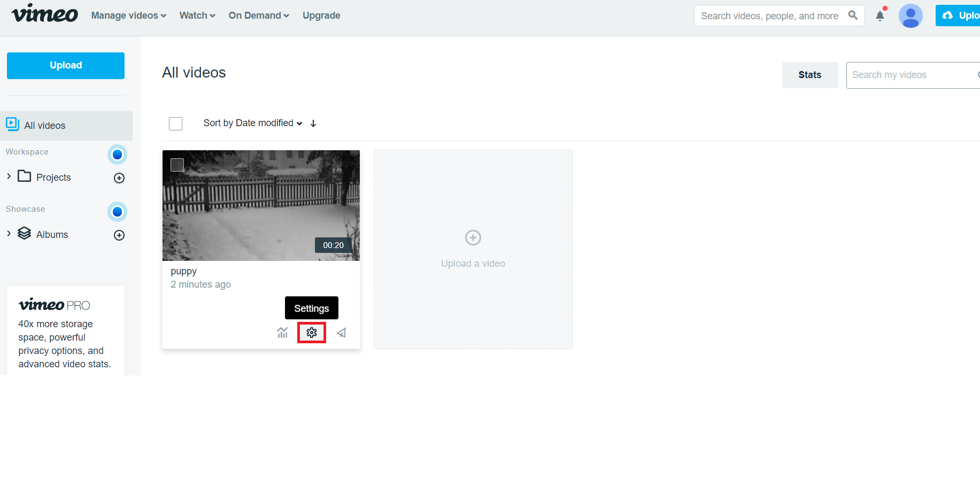Screen dimensions: 980x486
Task: Click the Showcase blue dot indicator
Action: (117, 212)
